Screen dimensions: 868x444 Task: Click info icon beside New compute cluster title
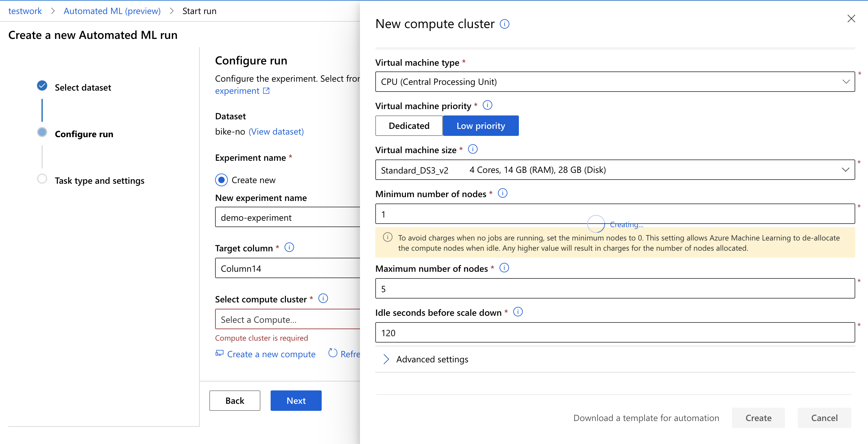point(504,24)
